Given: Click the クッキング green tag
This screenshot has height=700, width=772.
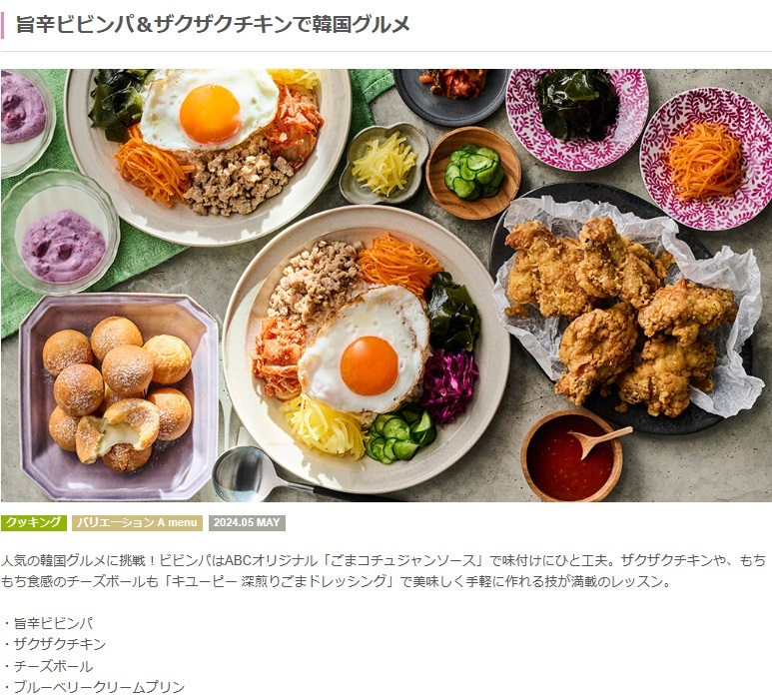Looking at the screenshot, I should [34, 523].
